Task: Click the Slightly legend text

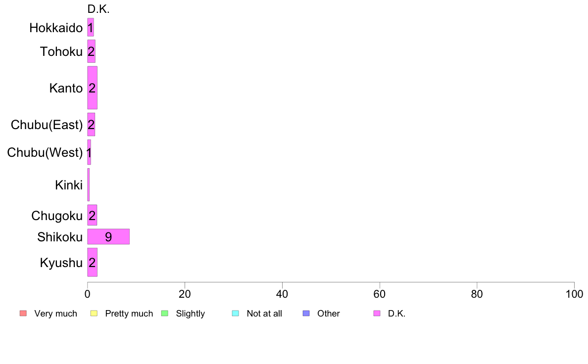Action: 190,314
